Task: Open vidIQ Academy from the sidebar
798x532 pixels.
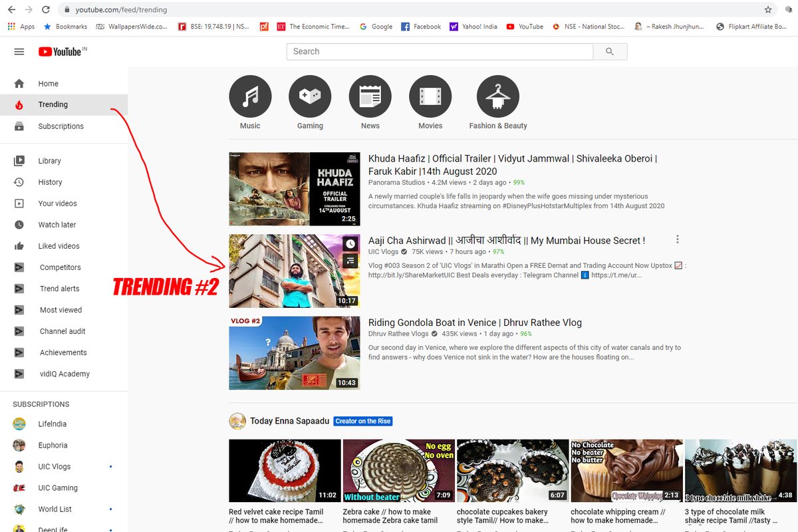Action: coord(63,373)
